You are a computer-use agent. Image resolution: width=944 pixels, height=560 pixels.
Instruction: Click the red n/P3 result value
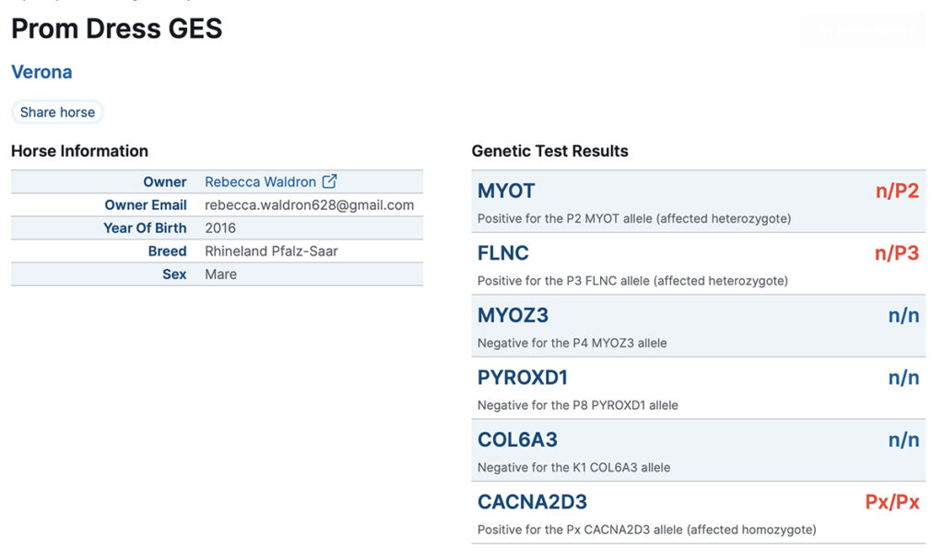[897, 253]
